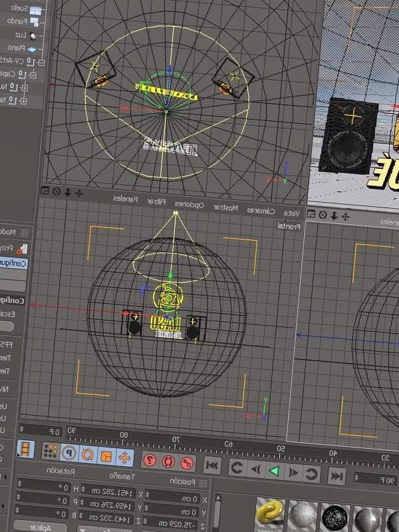This screenshot has height=532, width=399.
Task: Click the rotate-view icon in the Frontal viewport header
Action: pyautogui.click(x=57, y=192)
